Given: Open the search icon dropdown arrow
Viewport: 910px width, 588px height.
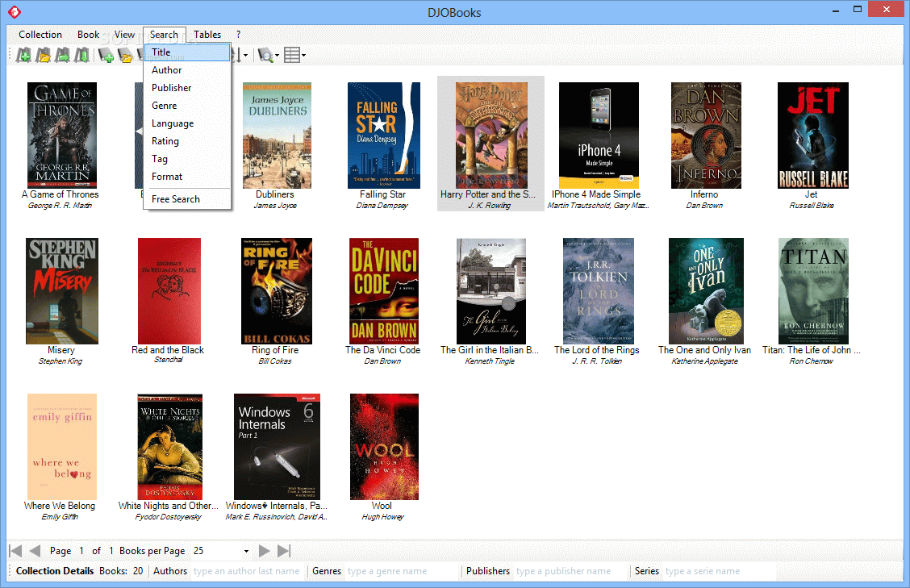Looking at the screenshot, I should pos(277,56).
